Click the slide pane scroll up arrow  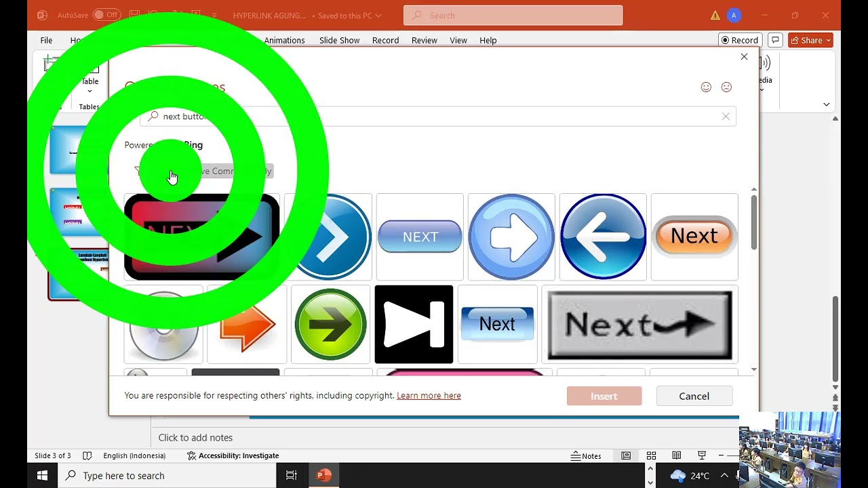click(835, 119)
